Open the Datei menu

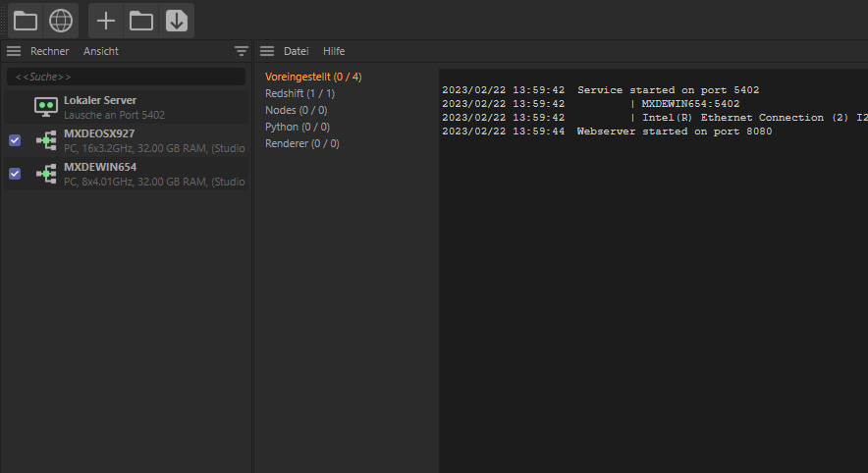(297, 51)
